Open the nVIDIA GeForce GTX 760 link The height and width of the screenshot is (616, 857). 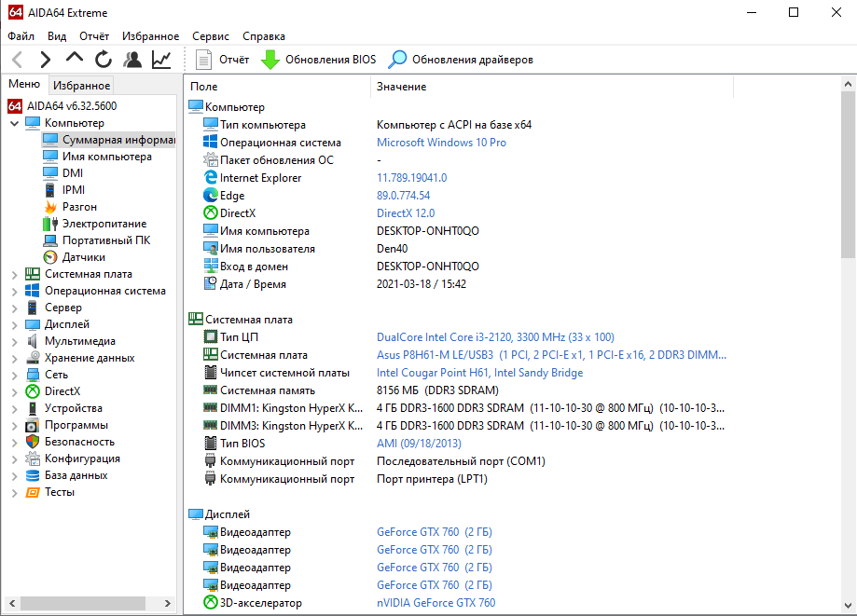(436, 603)
